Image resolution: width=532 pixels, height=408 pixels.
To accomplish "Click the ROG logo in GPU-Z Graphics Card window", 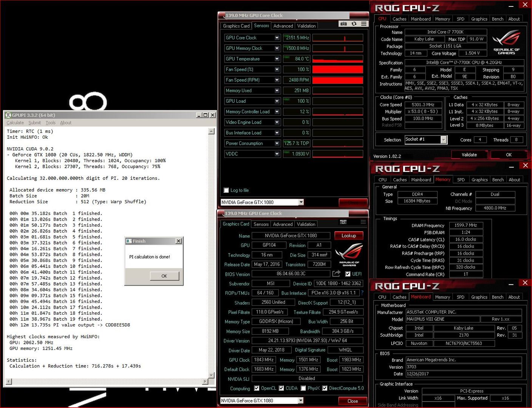I will pyautogui.click(x=349, y=255).
